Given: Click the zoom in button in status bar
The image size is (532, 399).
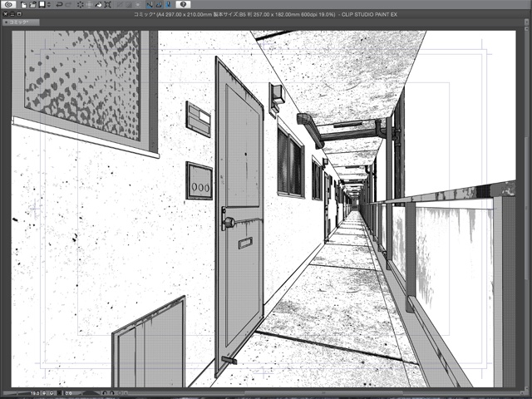Looking at the screenshot, I should tap(52, 393).
